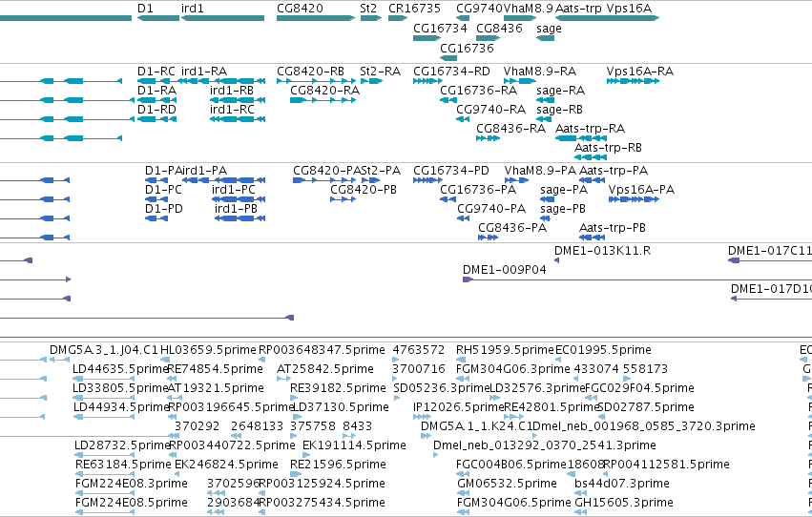Click the Vps16A-RA transcript glyph
Image resolution: width=812 pixels, height=517 pixels.
633,81
